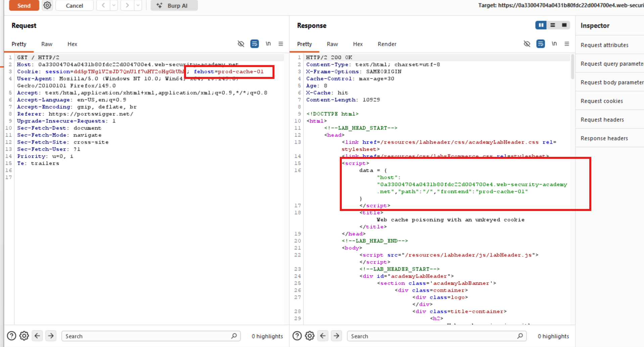Go to next match in Request search
This screenshot has height=347, width=644.
[x=51, y=336]
